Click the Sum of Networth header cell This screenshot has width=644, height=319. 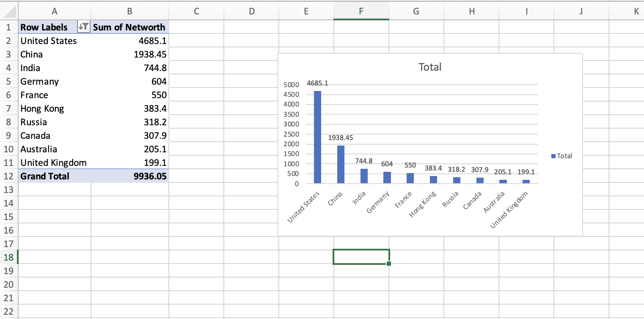coord(129,27)
